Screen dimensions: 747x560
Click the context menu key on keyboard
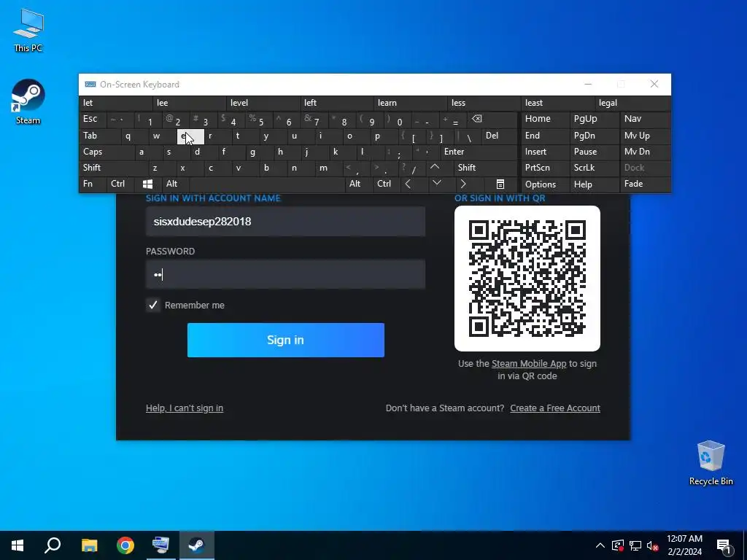coord(500,184)
